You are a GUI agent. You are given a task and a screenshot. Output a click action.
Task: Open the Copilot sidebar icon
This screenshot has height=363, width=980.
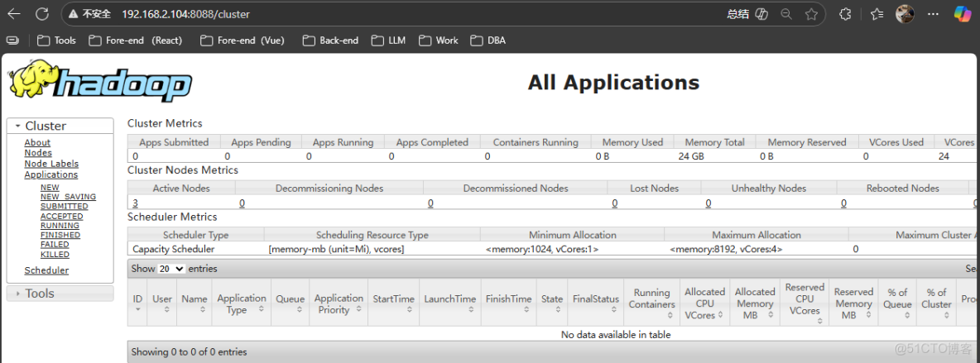point(963,14)
